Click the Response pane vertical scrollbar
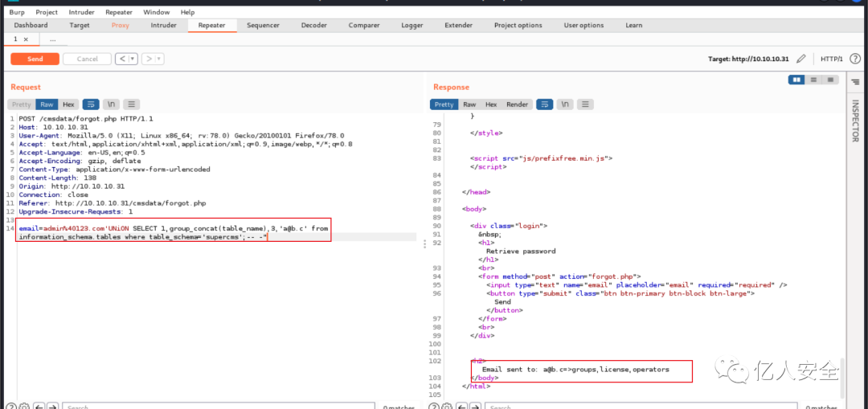The height and width of the screenshot is (409, 868). (x=842, y=376)
